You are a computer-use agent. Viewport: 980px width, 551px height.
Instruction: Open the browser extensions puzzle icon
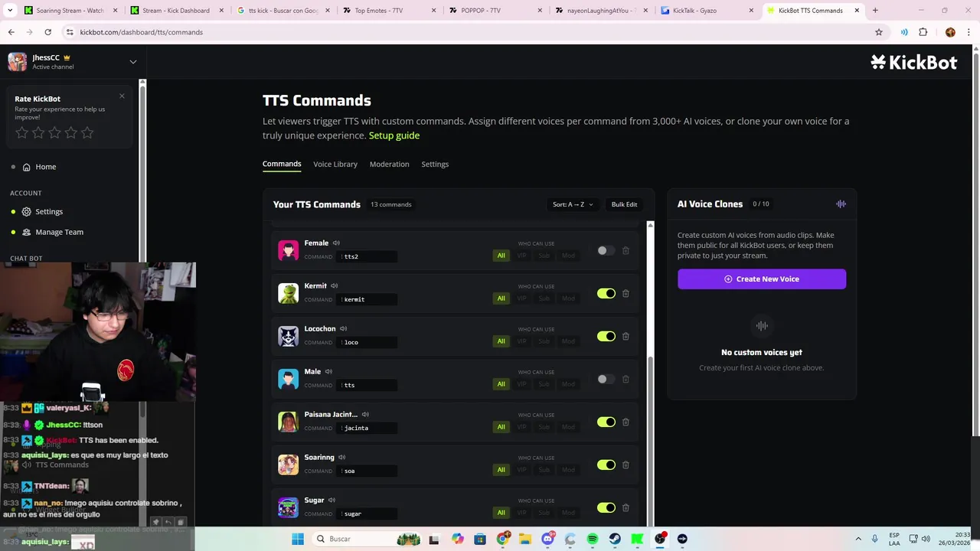[x=923, y=32]
